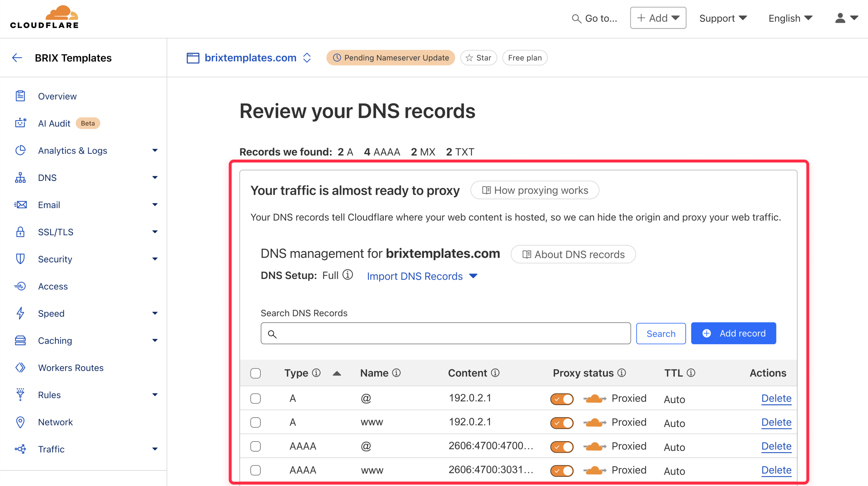This screenshot has width=868, height=486.
Task: Click the Traffic routing icon
Action: pos(20,449)
